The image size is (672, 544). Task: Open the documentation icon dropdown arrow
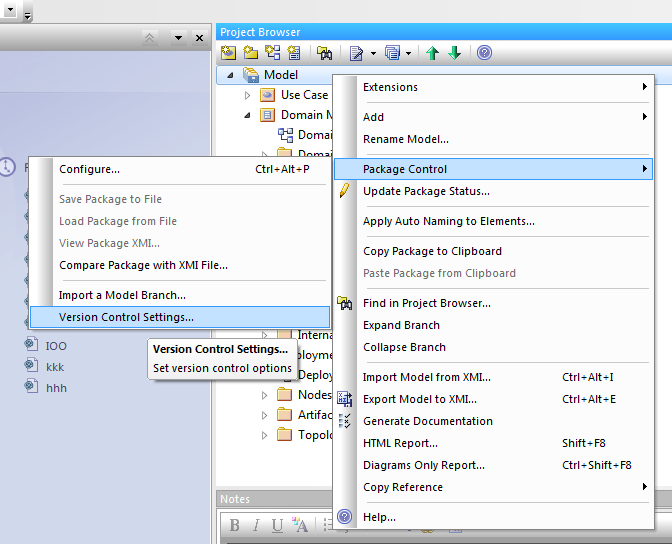click(373, 53)
